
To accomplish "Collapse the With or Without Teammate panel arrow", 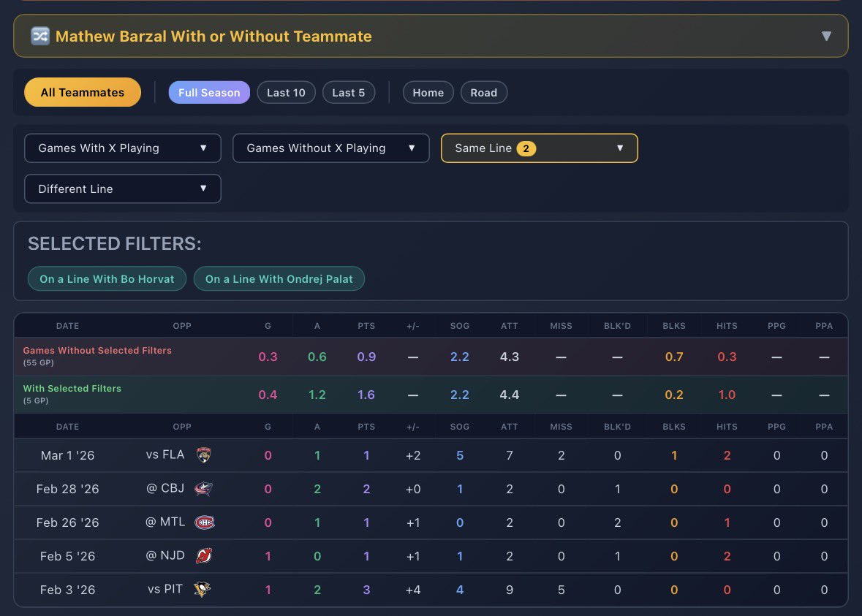I will 825,37.
